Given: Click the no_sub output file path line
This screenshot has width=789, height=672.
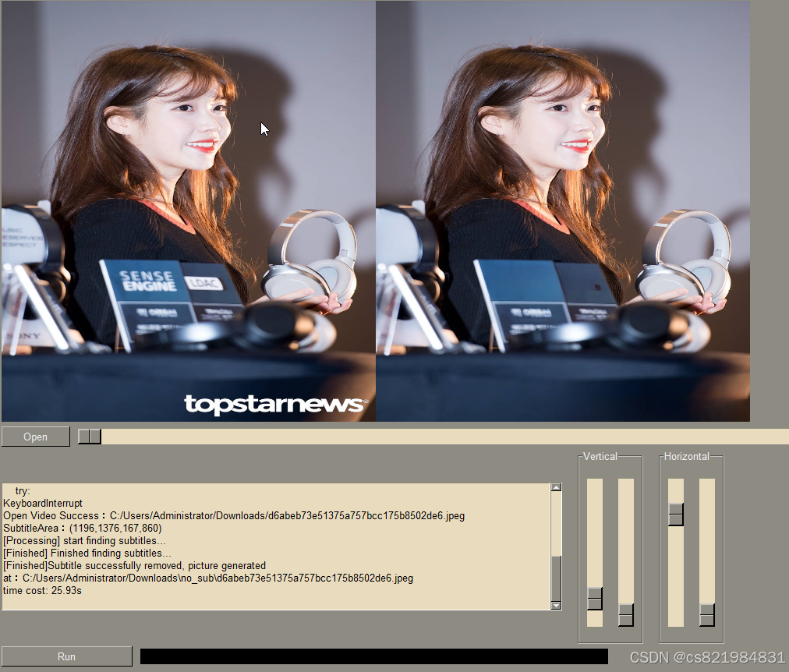Looking at the screenshot, I should click(208, 578).
